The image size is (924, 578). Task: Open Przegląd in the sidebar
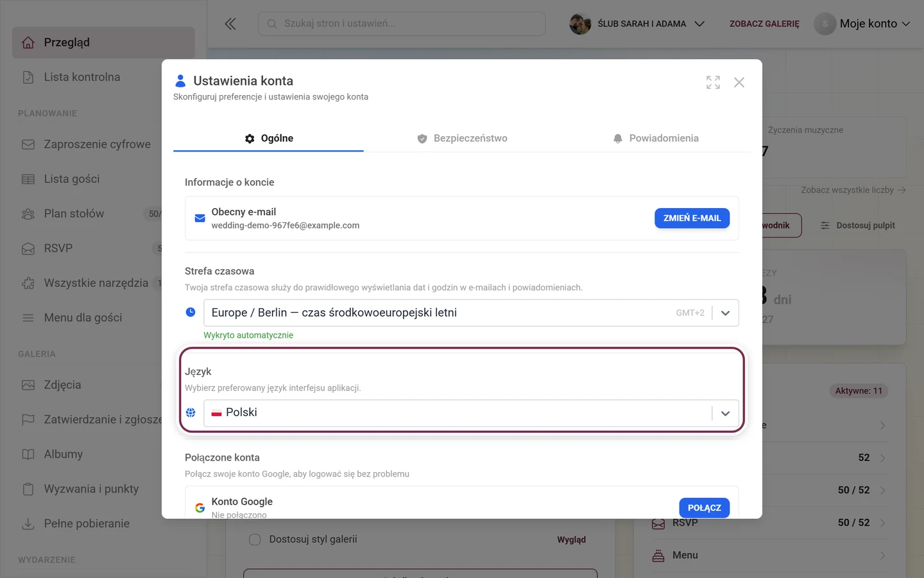103,42
